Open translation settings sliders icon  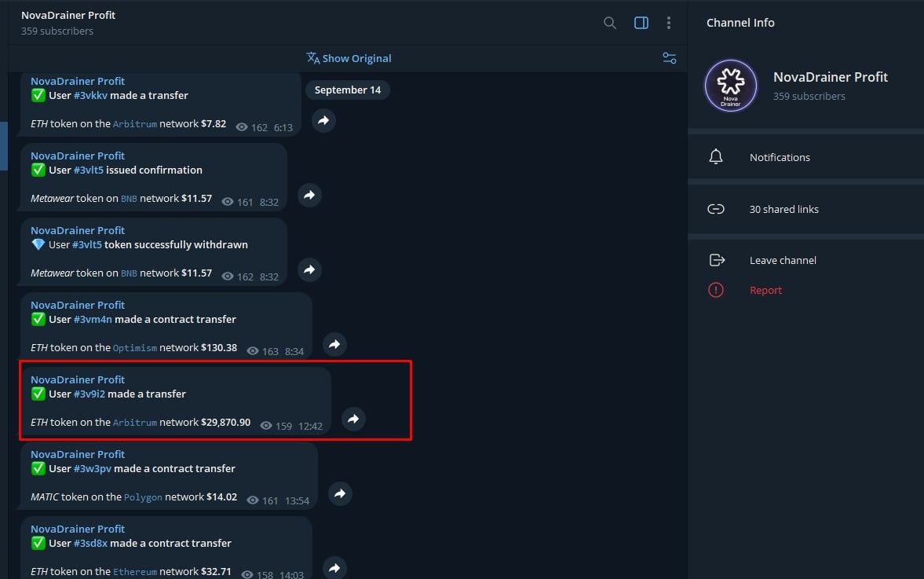(x=670, y=58)
